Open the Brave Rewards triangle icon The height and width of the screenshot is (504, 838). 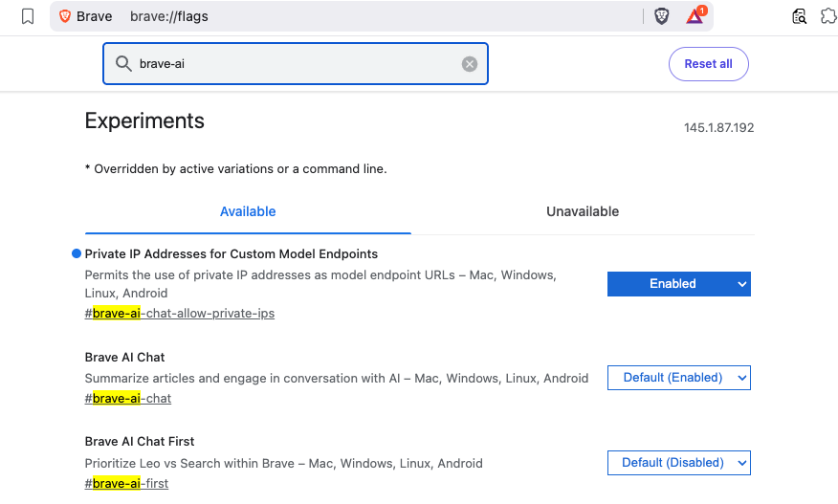tap(695, 16)
